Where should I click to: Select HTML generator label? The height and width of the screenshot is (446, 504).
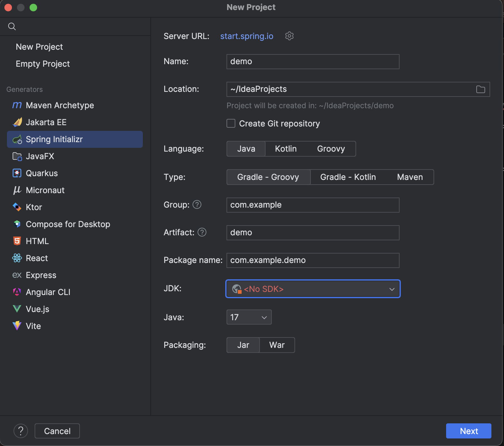(37, 241)
